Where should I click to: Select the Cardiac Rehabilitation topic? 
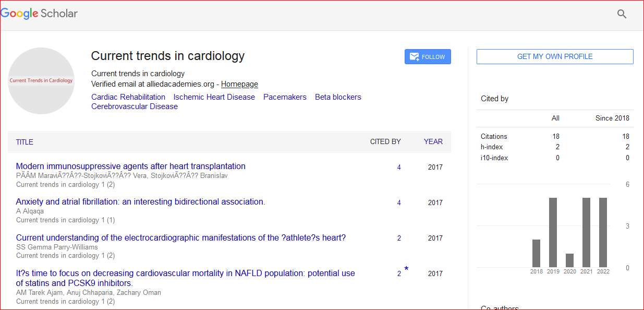click(x=128, y=97)
